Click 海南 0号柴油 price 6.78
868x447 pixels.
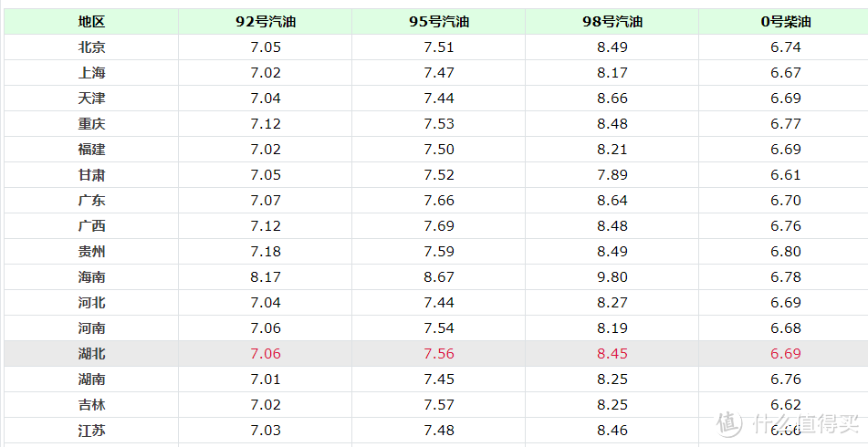[x=786, y=276]
